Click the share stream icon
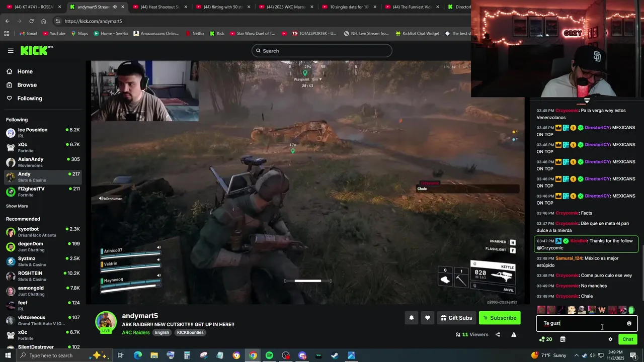644x362 pixels. pyautogui.click(x=498, y=335)
